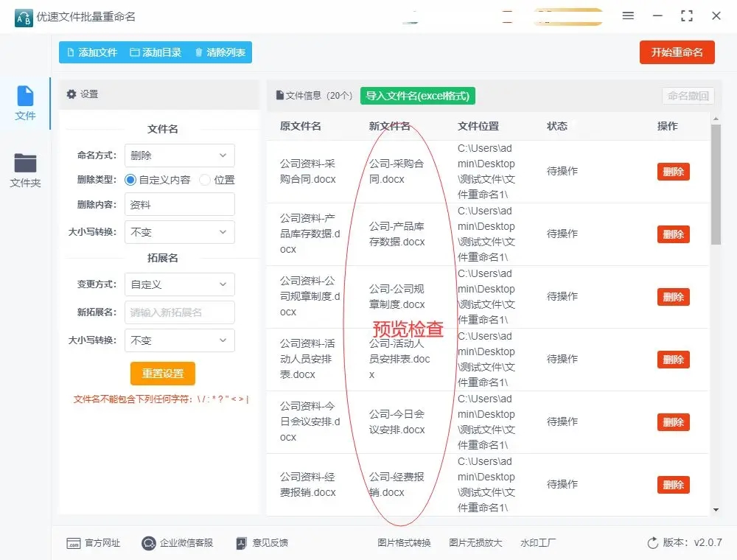Click scrollbar down arrow in file list
The height and width of the screenshot is (560, 737).
tap(716, 510)
